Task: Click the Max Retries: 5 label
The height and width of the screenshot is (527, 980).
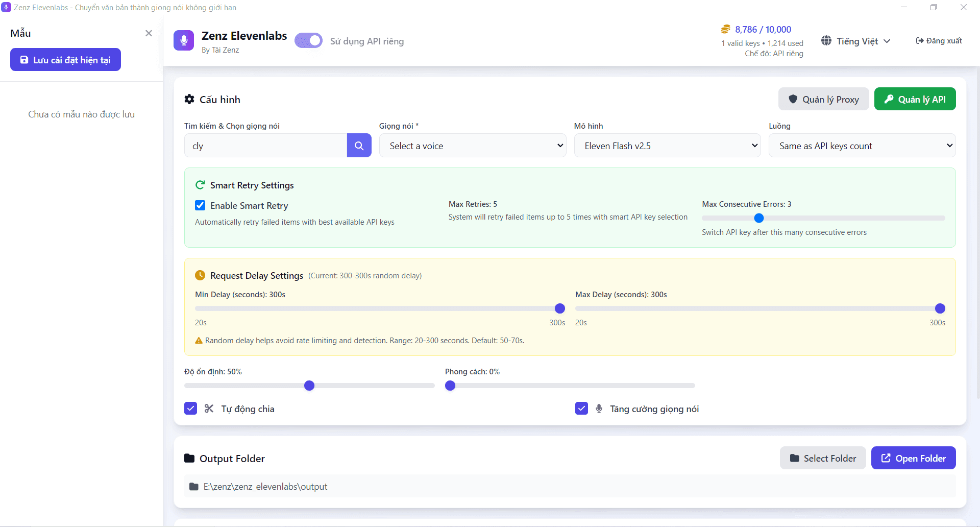Action: 473,204
